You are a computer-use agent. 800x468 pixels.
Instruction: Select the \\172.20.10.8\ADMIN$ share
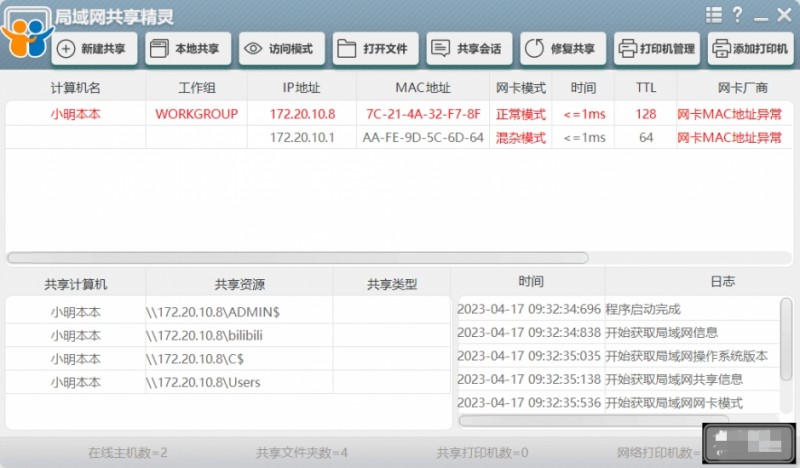213,312
